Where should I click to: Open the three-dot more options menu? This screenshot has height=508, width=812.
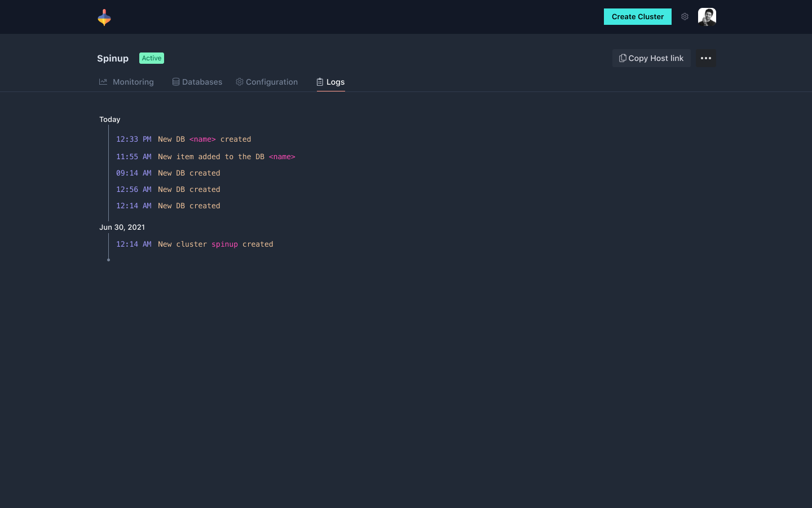coord(705,58)
